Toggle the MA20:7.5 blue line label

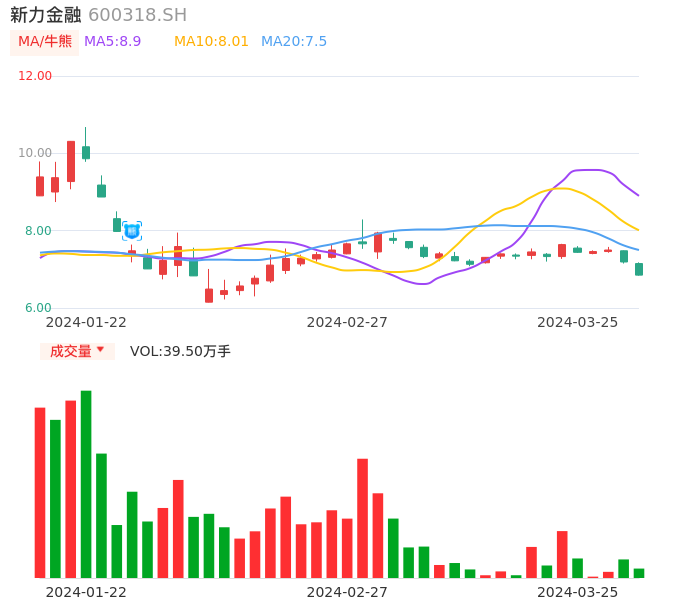(x=294, y=42)
